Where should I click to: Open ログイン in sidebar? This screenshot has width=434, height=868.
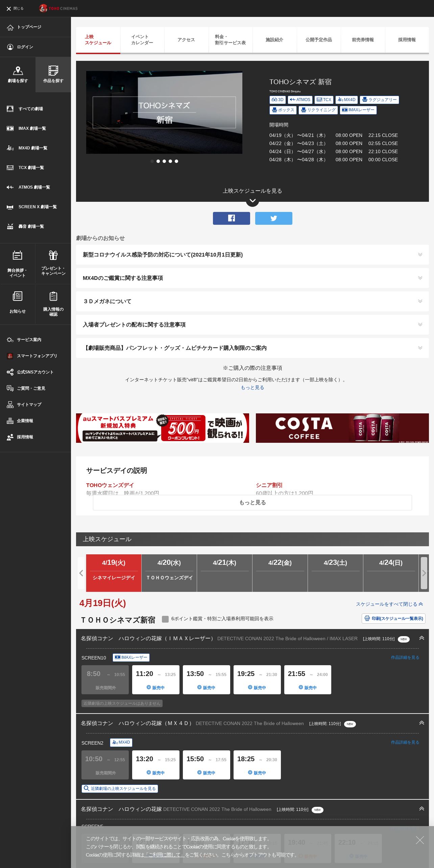pos(25,47)
